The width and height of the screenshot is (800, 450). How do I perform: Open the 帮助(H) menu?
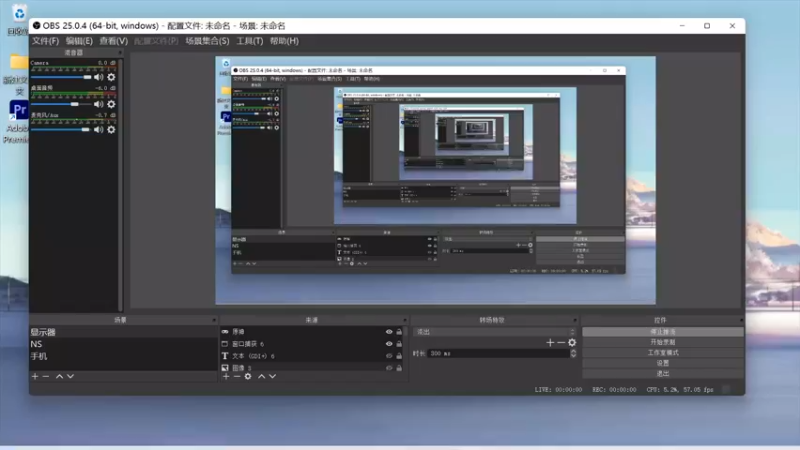pos(284,41)
